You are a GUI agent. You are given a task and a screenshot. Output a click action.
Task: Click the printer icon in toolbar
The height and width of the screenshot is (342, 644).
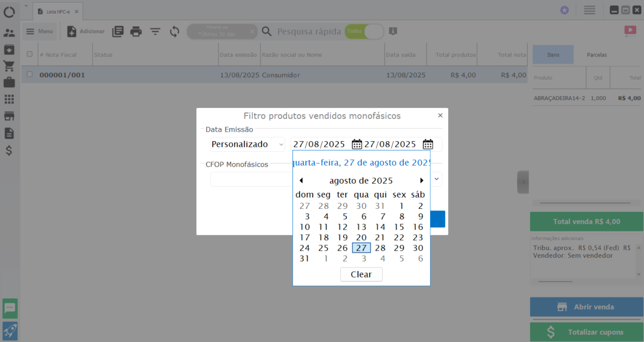coord(136,31)
